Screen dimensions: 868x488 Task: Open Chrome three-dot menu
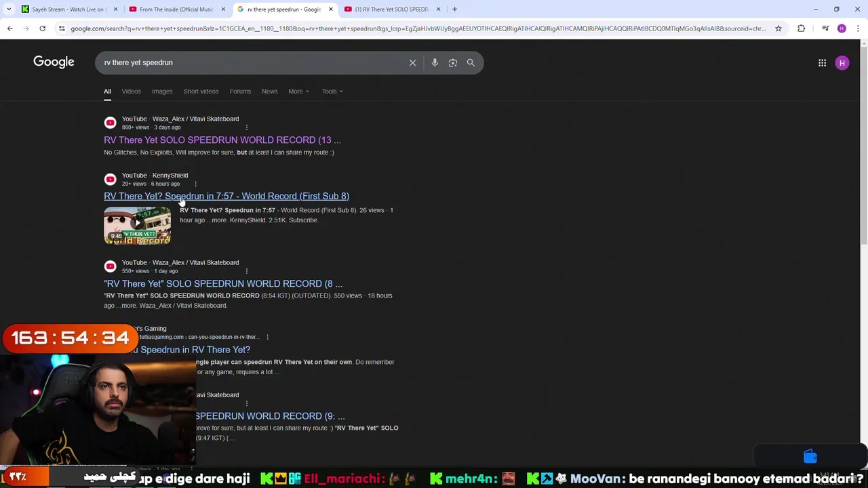pyautogui.click(x=858, y=28)
